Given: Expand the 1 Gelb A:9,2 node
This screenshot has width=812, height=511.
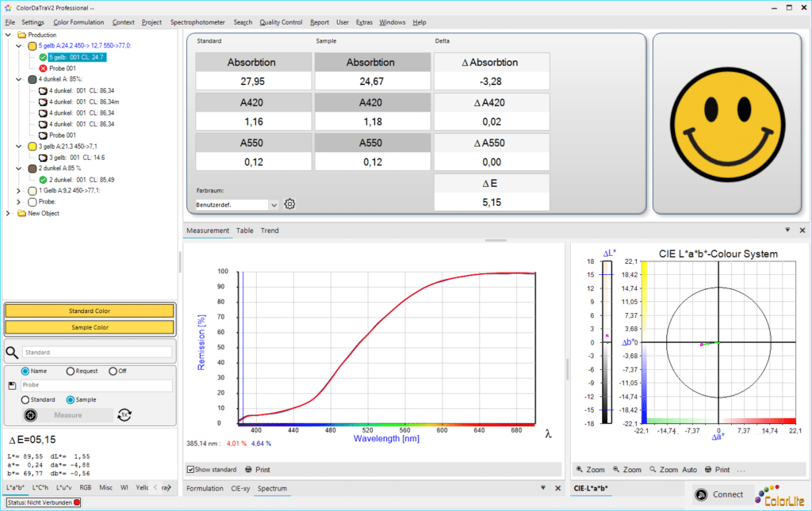Looking at the screenshot, I should [x=19, y=191].
